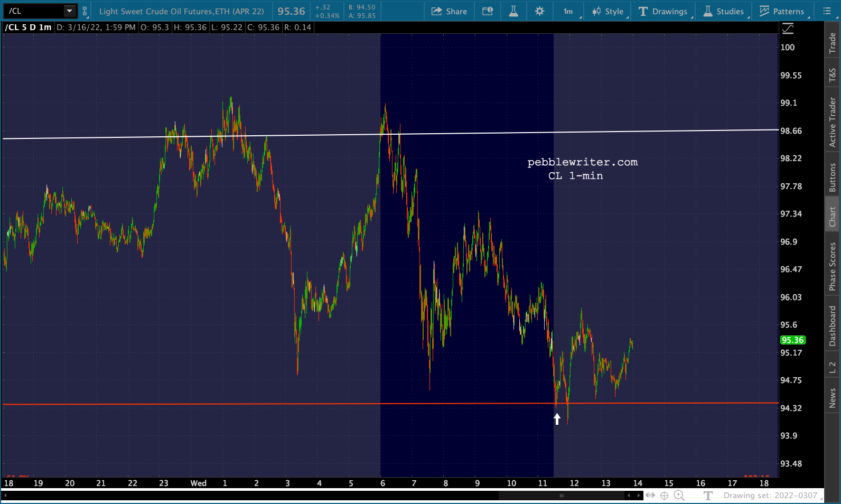
Task: Click the 100 price axis label
Action: click(788, 48)
